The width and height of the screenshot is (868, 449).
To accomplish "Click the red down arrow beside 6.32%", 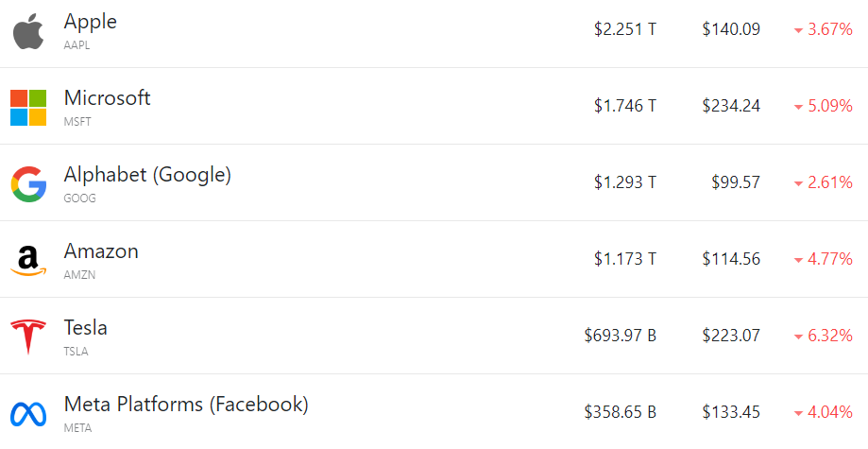I will click(x=798, y=337).
